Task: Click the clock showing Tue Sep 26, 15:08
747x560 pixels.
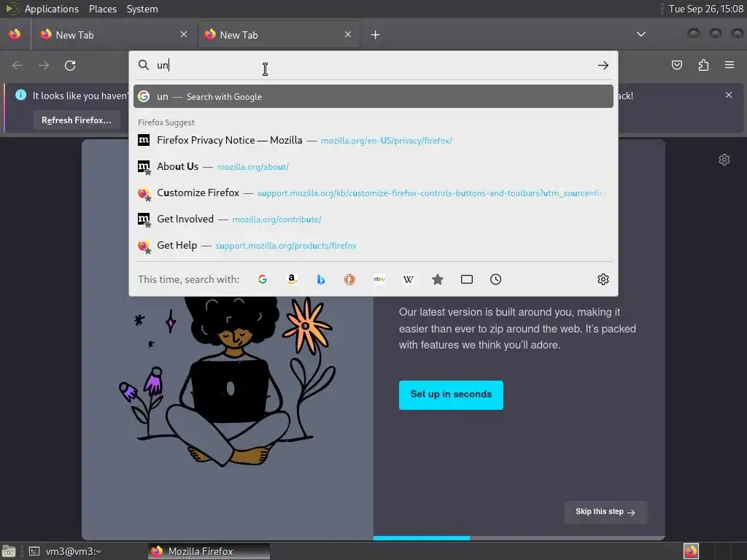Action: coord(705,9)
